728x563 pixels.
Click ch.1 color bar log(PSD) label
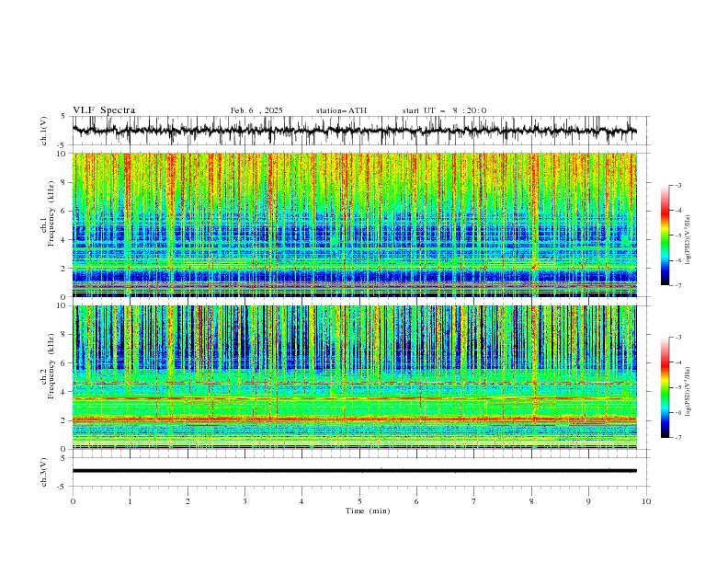tap(688, 240)
